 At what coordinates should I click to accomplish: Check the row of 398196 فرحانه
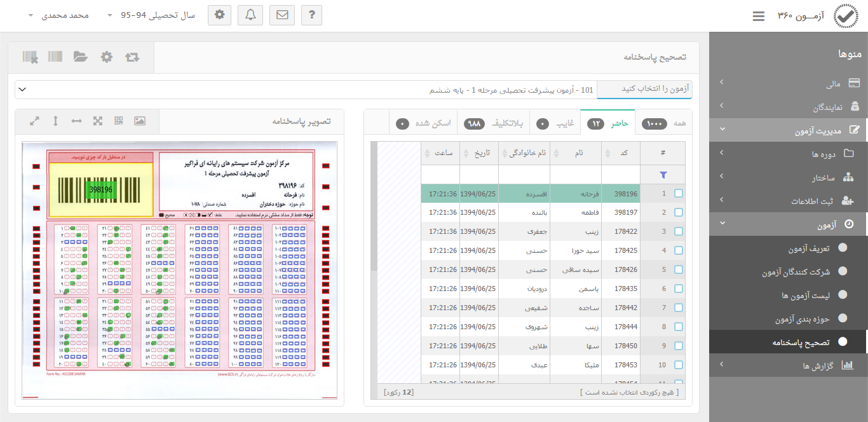click(679, 193)
